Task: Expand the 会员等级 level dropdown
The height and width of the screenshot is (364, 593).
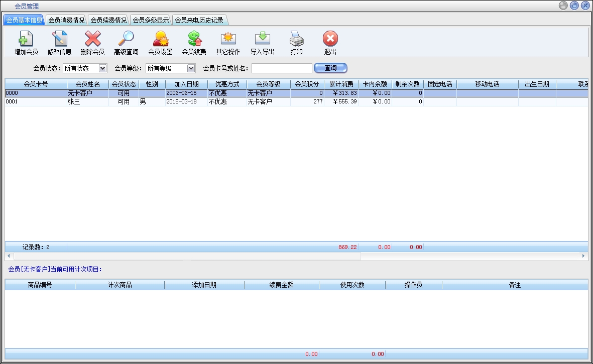Action: click(x=191, y=68)
